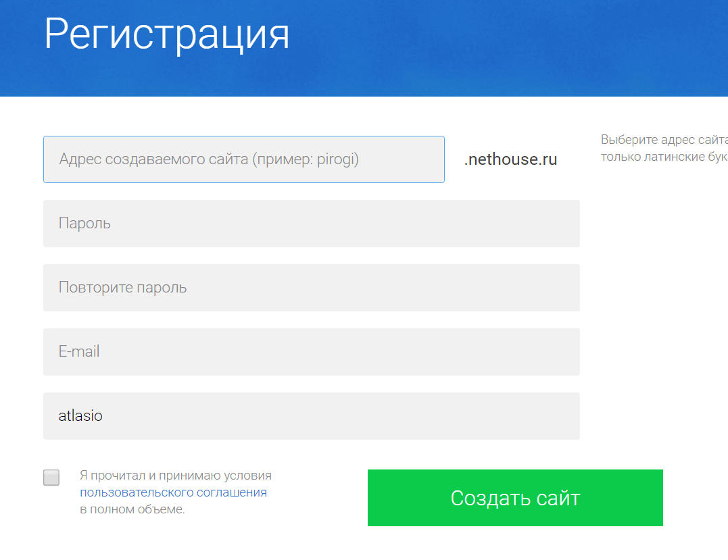Click the E-mail input field
Screen dimensions: 728x560
tap(311, 352)
